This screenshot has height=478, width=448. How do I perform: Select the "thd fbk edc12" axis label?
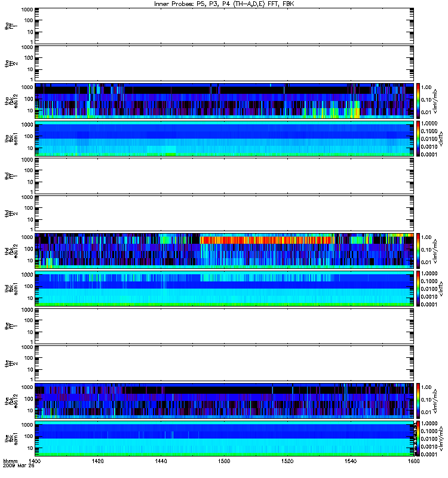point(11,250)
